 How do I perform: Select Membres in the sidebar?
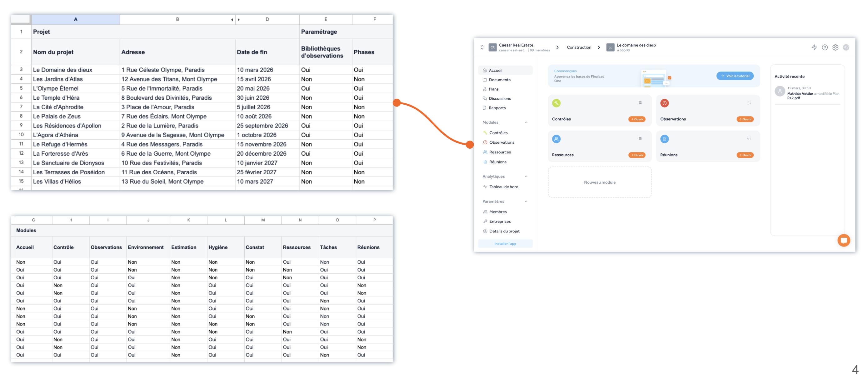(x=498, y=212)
